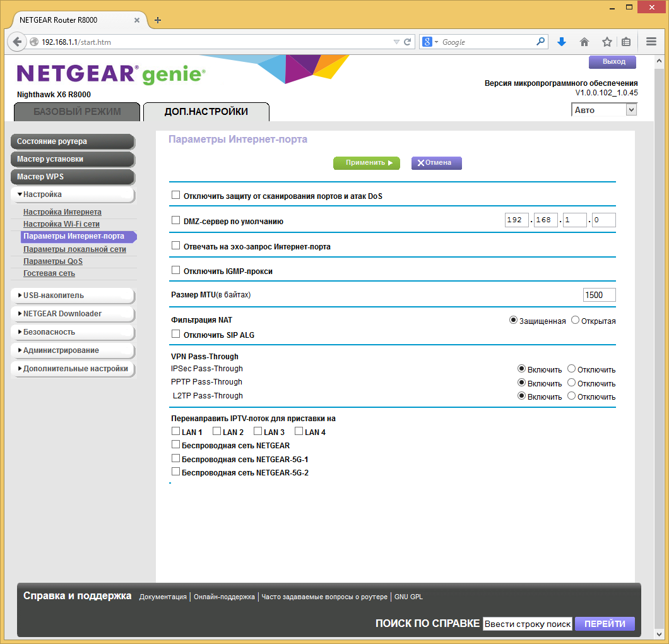Open the bookmarks list icon
Viewport: 669px width, 644px height.
(626, 42)
